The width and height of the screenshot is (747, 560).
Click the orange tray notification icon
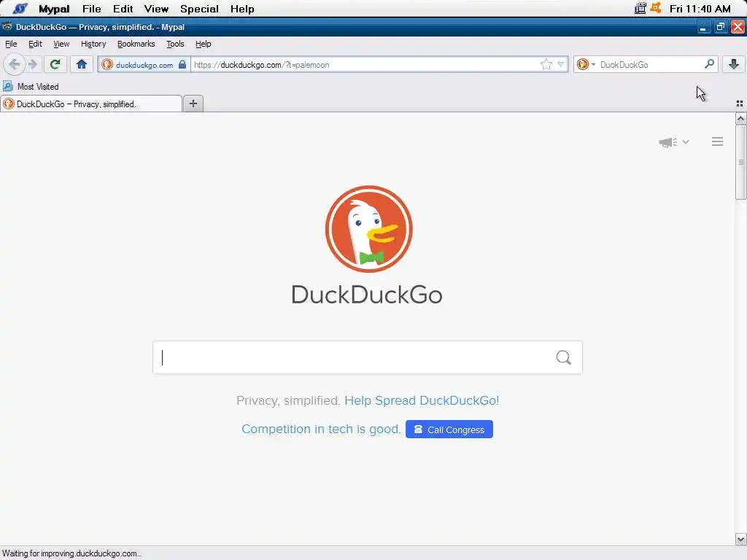click(656, 8)
